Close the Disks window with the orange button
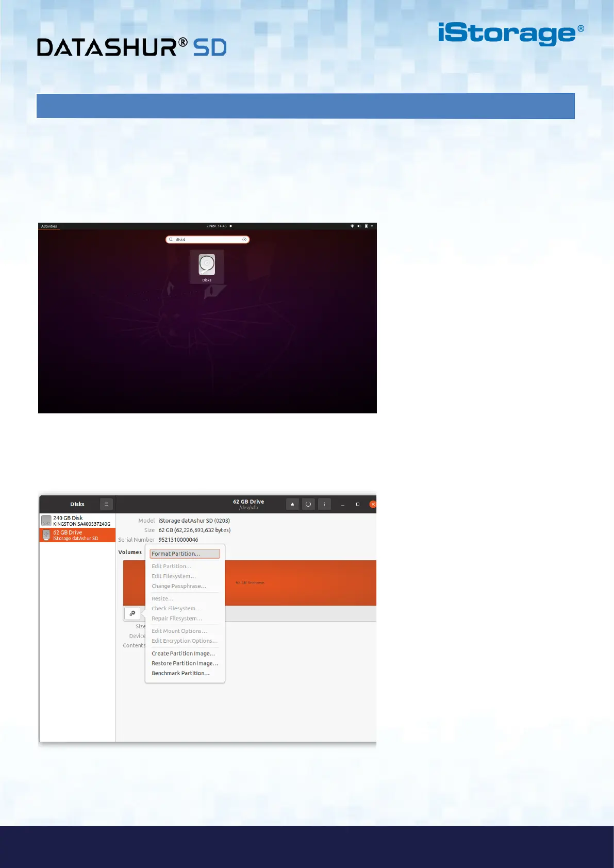614x868 pixels. pyautogui.click(x=373, y=504)
